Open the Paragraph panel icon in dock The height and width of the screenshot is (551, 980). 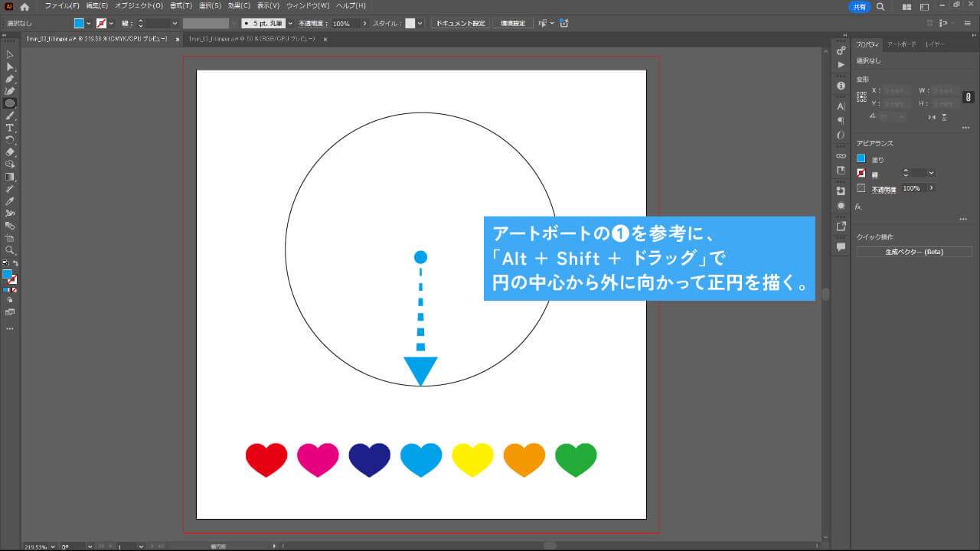coord(841,120)
